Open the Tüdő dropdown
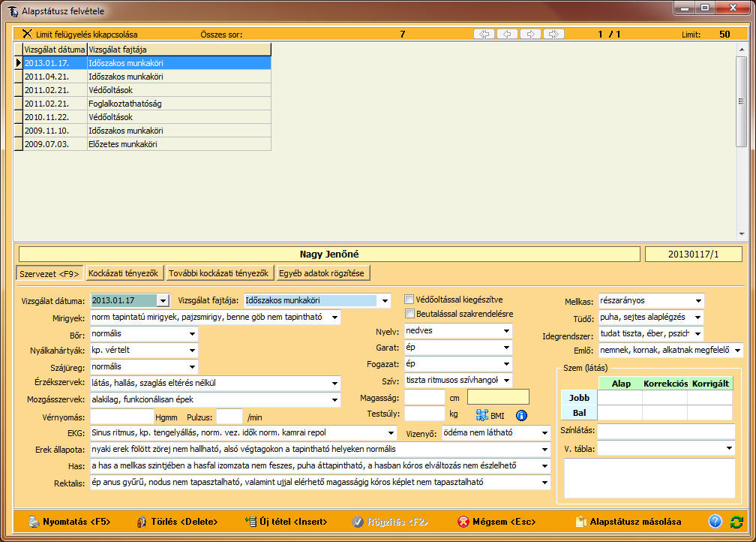The height and width of the screenshot is (542, 756). click(x=698, y=318)
